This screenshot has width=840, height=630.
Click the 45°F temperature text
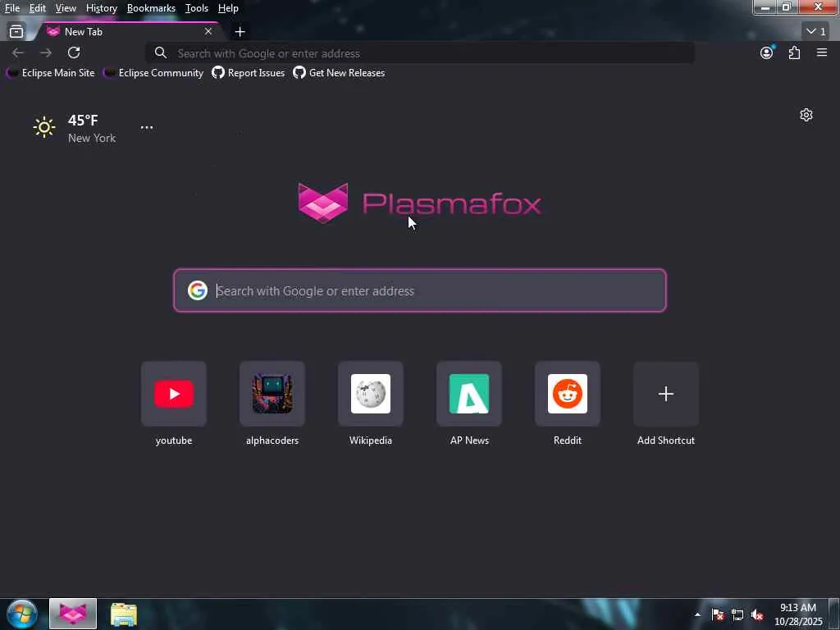click(x=83, y=120)
